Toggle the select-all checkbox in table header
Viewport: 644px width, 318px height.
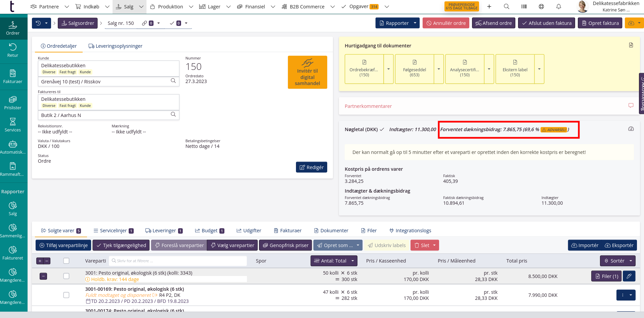66,261
